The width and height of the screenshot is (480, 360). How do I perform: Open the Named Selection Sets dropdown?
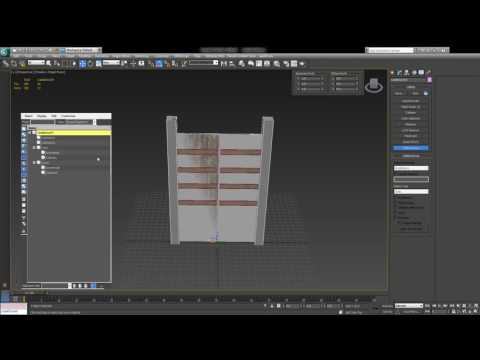pos(203,63)
